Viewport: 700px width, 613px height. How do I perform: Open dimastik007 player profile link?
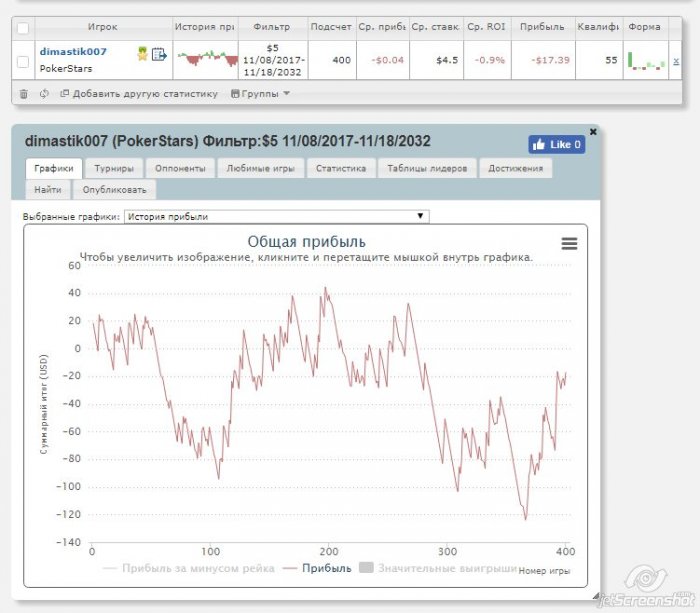(x=73, y=51)
